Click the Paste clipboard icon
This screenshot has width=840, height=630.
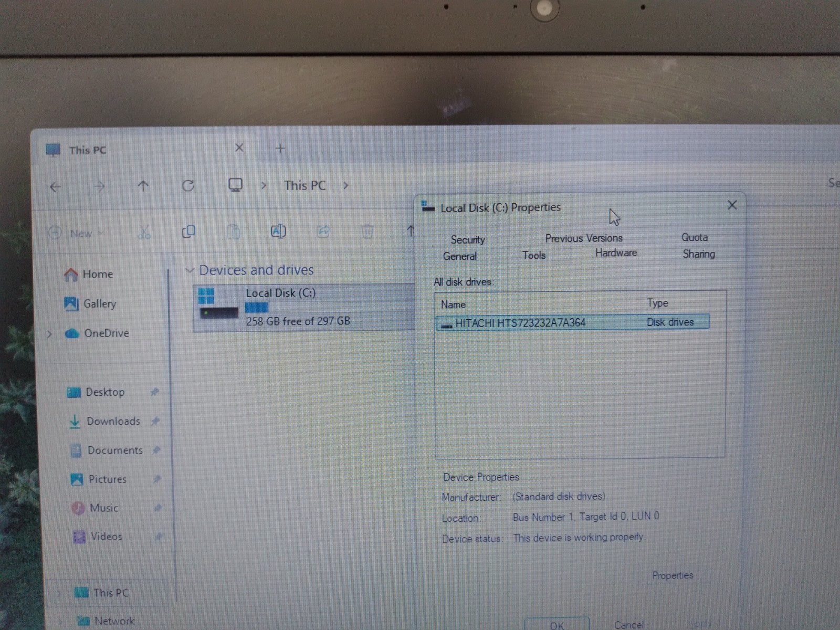[x=233, y=232]
